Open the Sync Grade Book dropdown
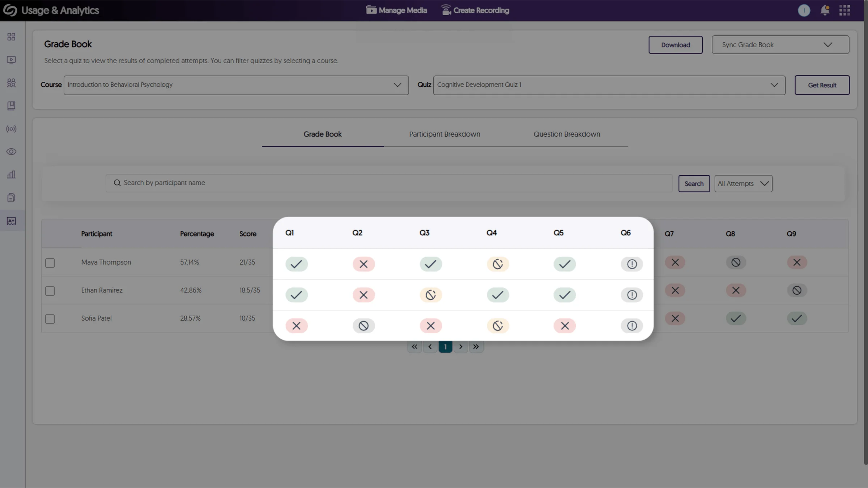The width and height of the screenshot is (868, 488). point(780,45)
